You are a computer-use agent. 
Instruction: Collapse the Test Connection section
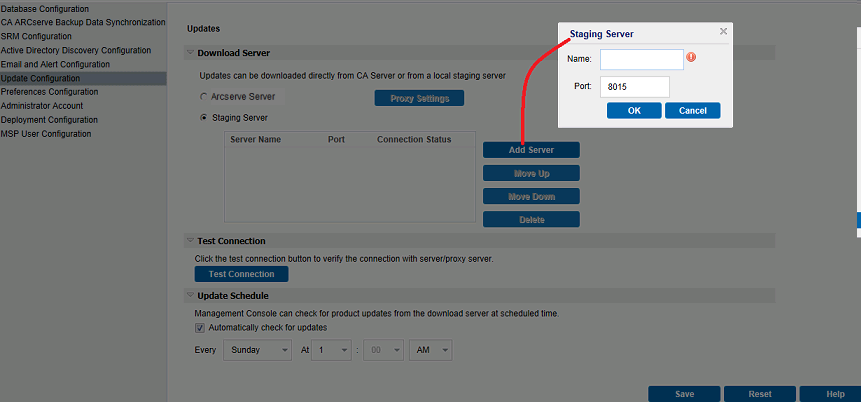(191, 241)
